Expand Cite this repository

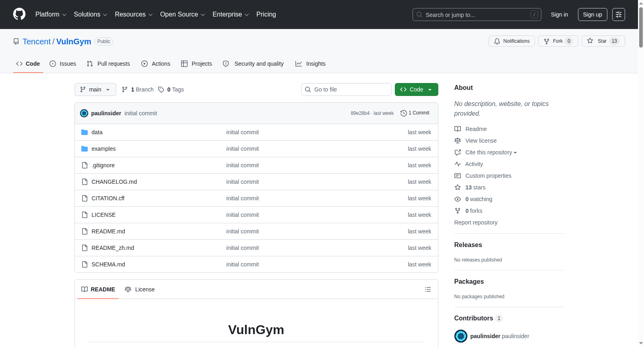click(x=491, y=152)
